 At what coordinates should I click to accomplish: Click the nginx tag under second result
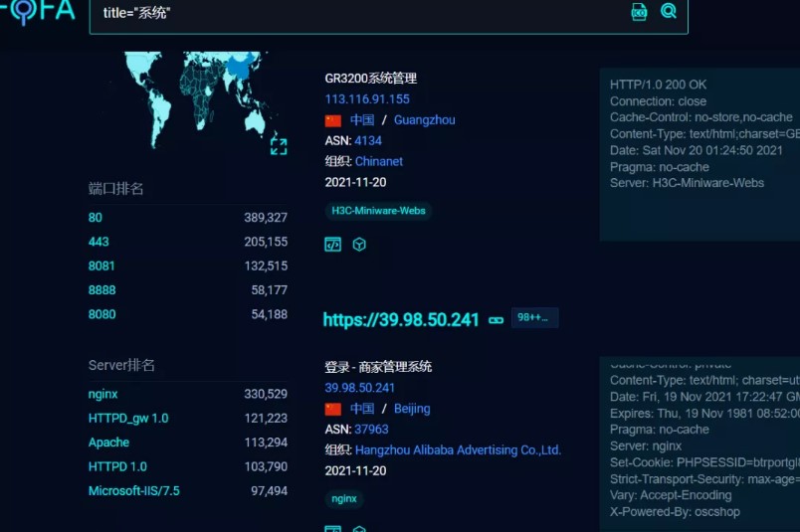pos(344,499)
